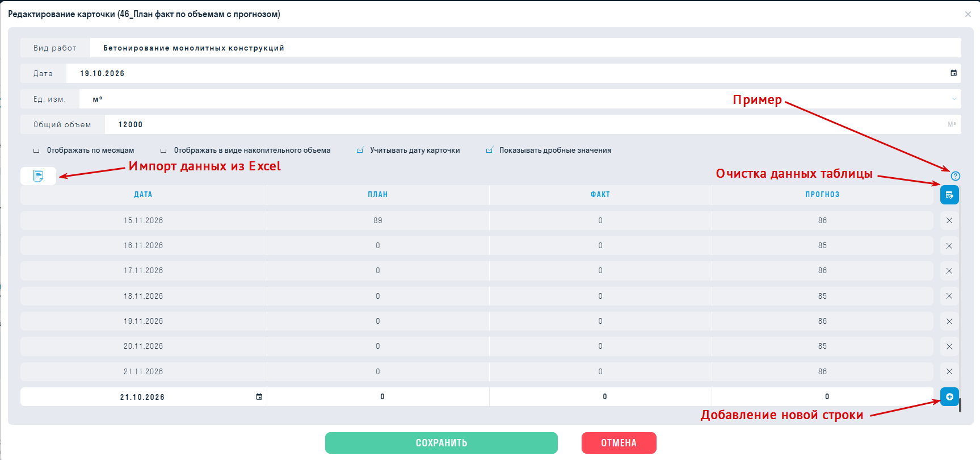Delete the 20.11.2026 row
The height and width of the screenshot is (460, 980).
(949, 346)
